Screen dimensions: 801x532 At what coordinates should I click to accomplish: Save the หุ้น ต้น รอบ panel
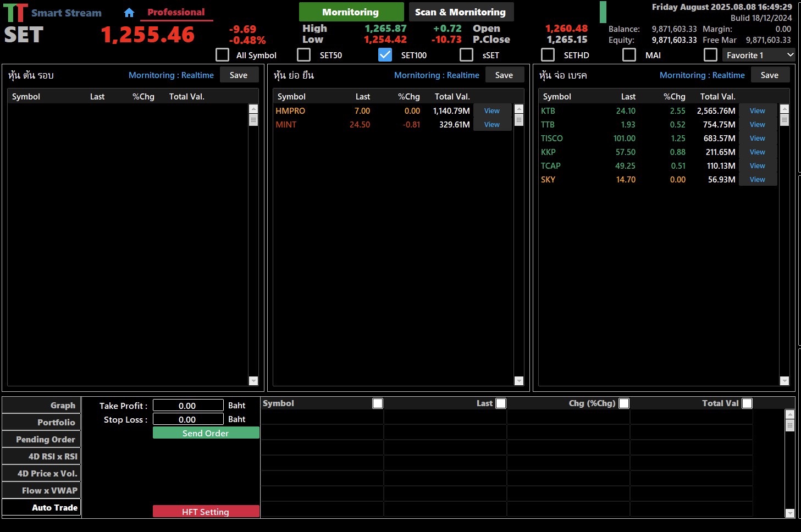[239, 75]
